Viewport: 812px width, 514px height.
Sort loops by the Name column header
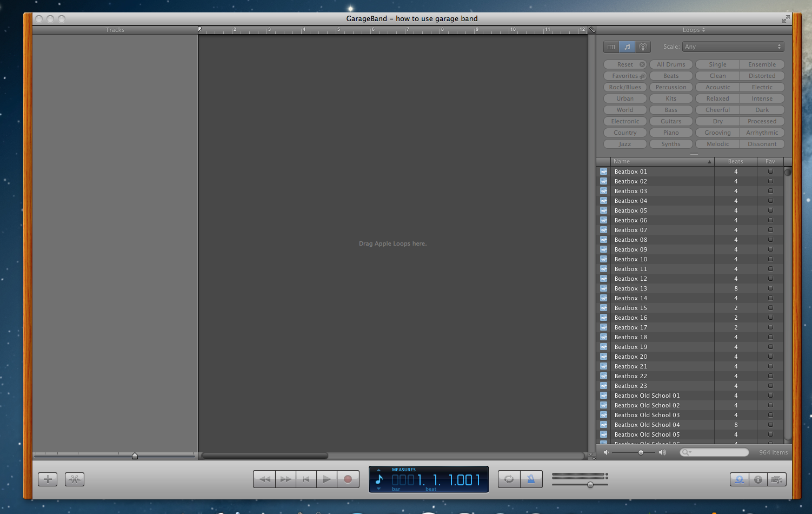(x=662, y=162)
